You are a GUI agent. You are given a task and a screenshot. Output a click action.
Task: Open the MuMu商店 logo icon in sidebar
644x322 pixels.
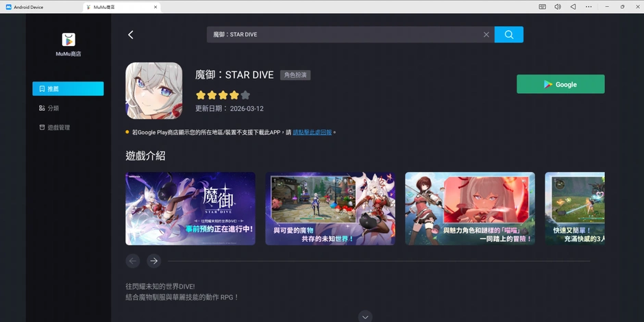[69, 40]
